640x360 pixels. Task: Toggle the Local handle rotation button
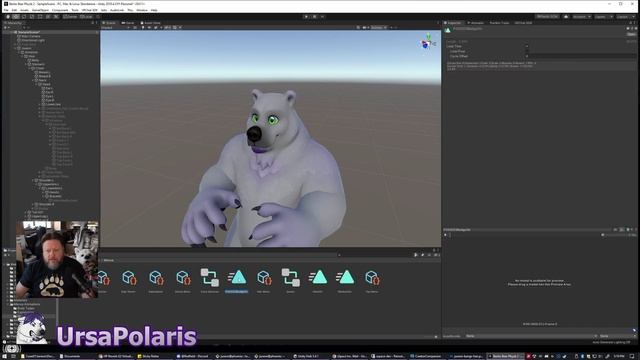87,17
